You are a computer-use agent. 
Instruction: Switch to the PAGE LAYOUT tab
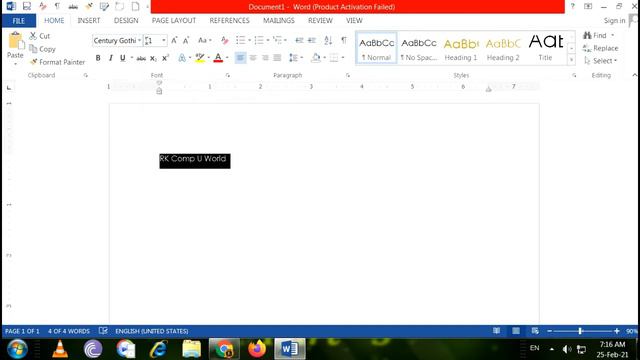pyautogui.click(x=174, y=20)
